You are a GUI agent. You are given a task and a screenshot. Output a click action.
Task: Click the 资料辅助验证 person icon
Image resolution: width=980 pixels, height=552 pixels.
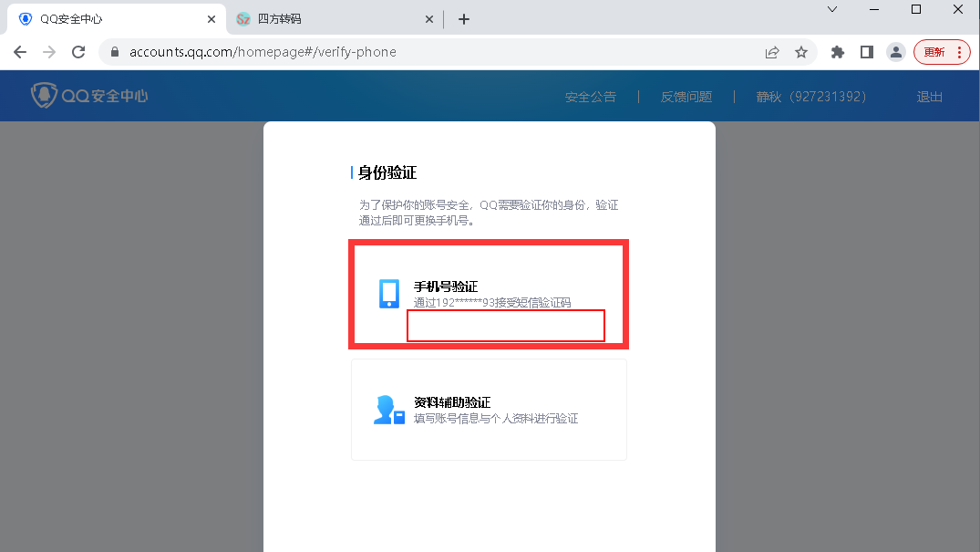pyautogui.click(x=388, y=410)
